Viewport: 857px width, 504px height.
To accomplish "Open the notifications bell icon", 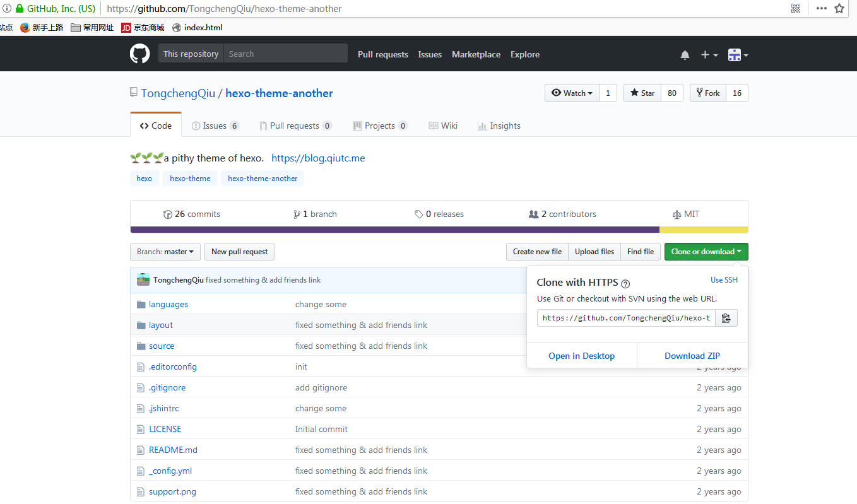I will click(x=685, y=55).
